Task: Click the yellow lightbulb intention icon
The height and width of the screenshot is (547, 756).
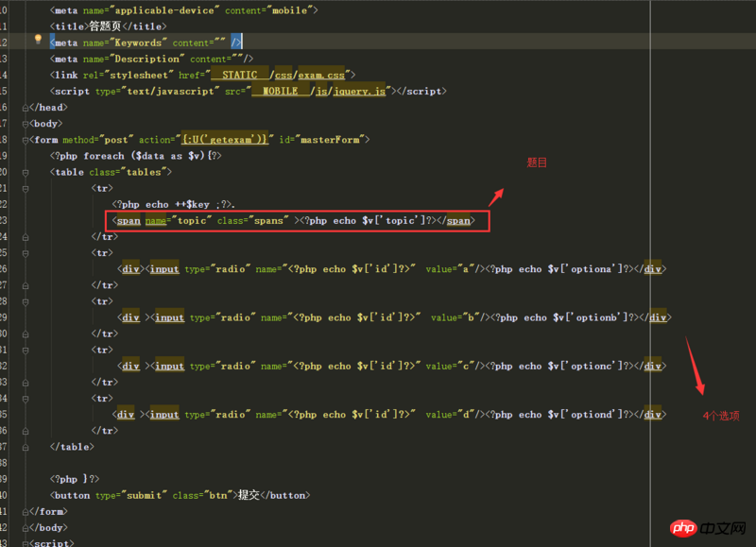Action: (38, 39)
